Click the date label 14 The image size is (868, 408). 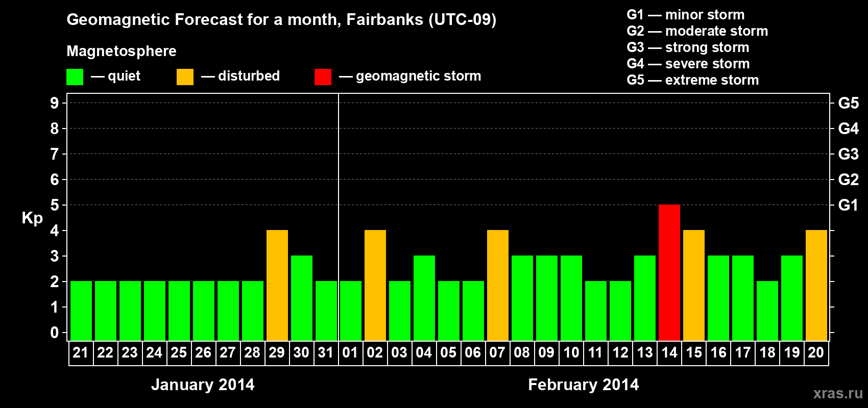click(x=669, y=353)
